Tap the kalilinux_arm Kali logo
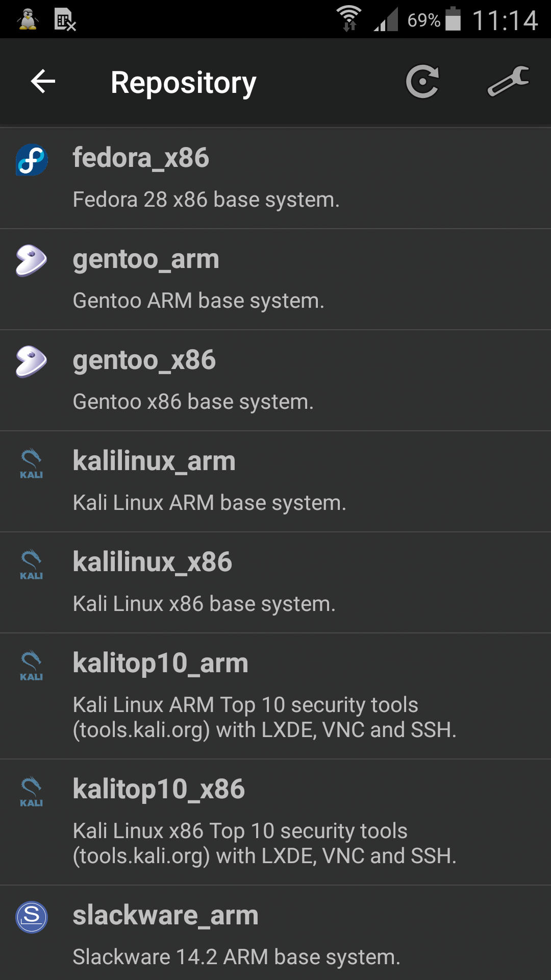This screenshot has width=551, height=980. pos(31,463)
